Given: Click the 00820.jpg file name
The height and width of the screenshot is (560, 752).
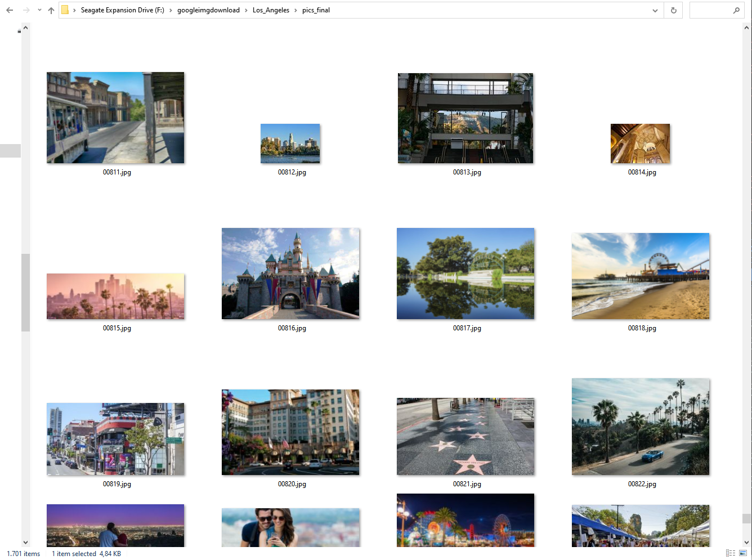Looking at the screenshot, I should (292, 484).
